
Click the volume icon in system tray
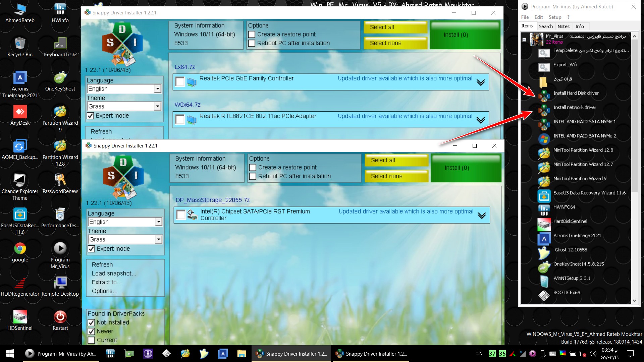coord(593,354)
